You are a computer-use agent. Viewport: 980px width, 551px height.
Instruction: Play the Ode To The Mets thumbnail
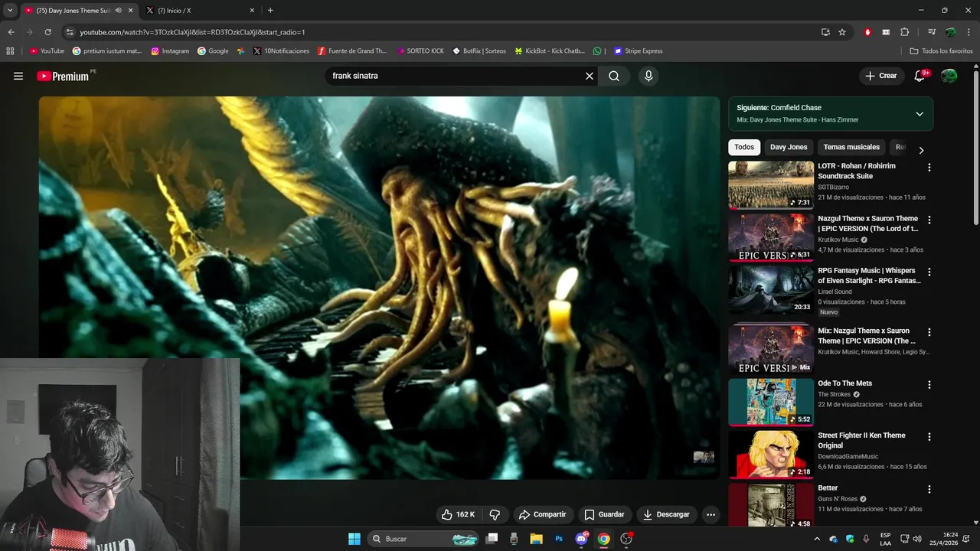click(770, 402)
